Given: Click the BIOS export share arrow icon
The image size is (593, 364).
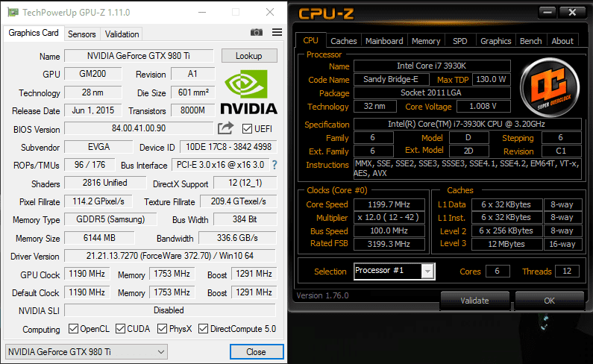Looking at the screenshot, I should [226, 128].
